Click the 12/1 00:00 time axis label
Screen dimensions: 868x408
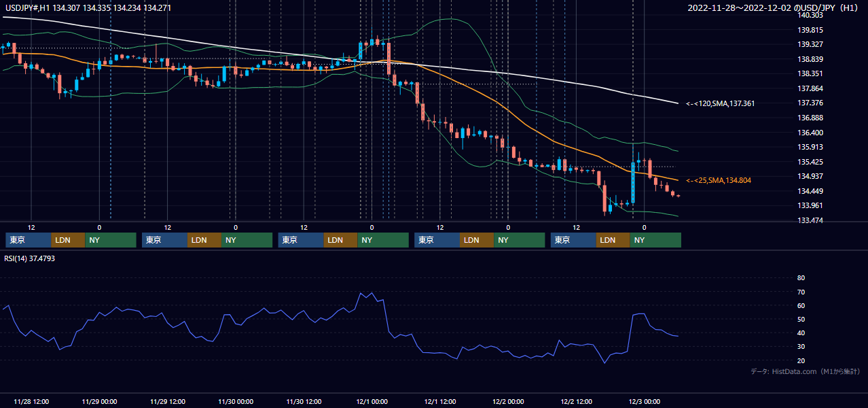[372, 401]
